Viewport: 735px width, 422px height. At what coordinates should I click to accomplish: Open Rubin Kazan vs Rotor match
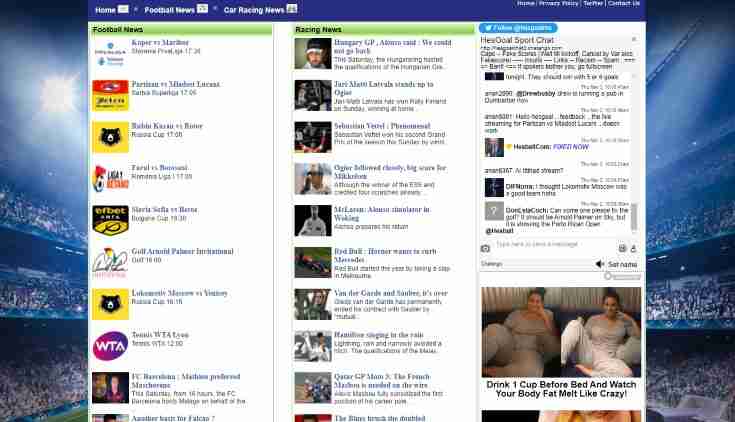(x=167, y=126)
